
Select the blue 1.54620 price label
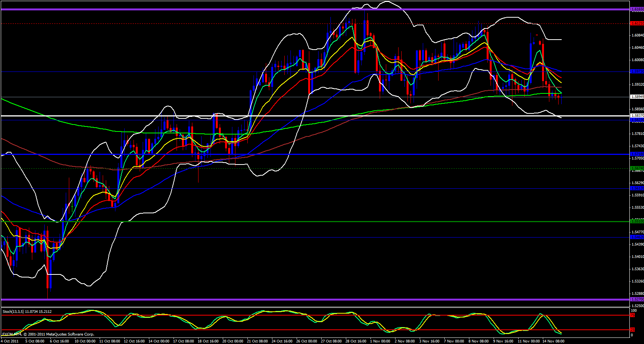(637, 237)
